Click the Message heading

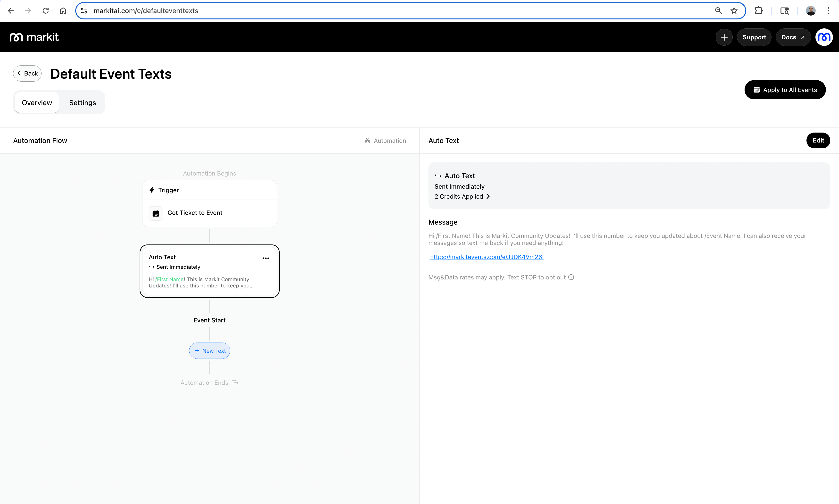pos(443,222)
